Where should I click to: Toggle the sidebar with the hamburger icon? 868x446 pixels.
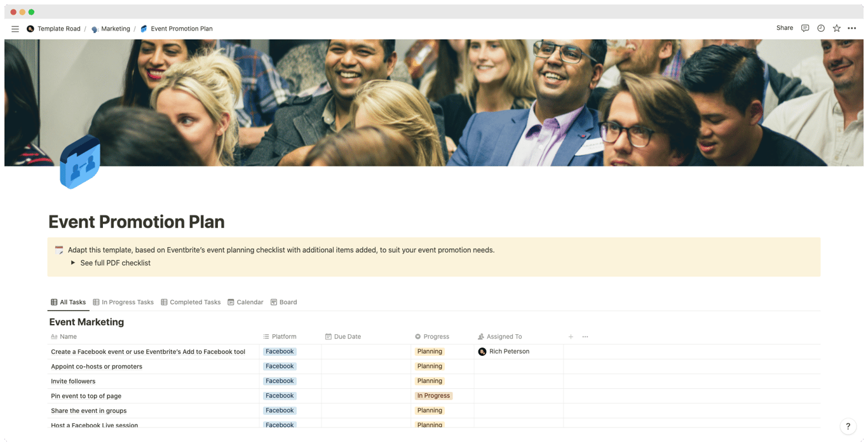tap(15, 28)
